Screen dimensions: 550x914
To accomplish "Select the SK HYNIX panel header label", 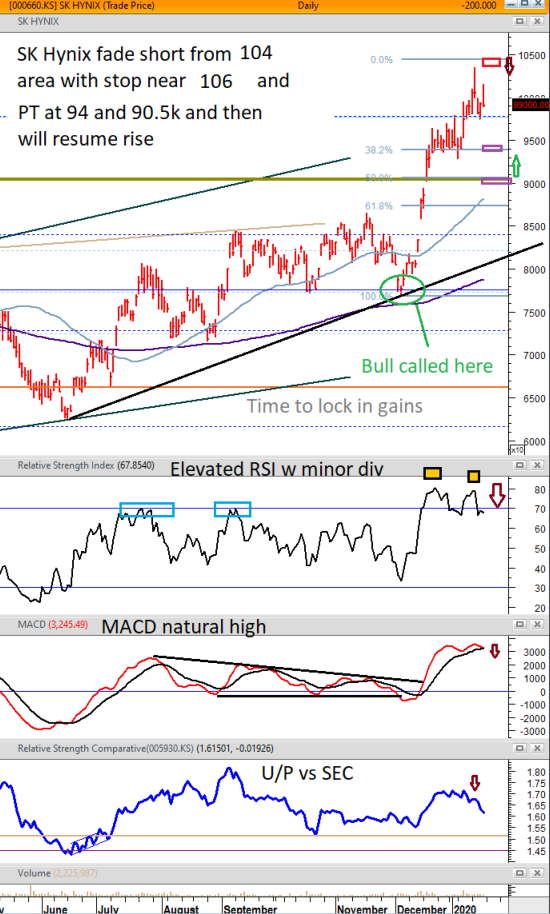I will pyautogui.click(x=38, y=22).
